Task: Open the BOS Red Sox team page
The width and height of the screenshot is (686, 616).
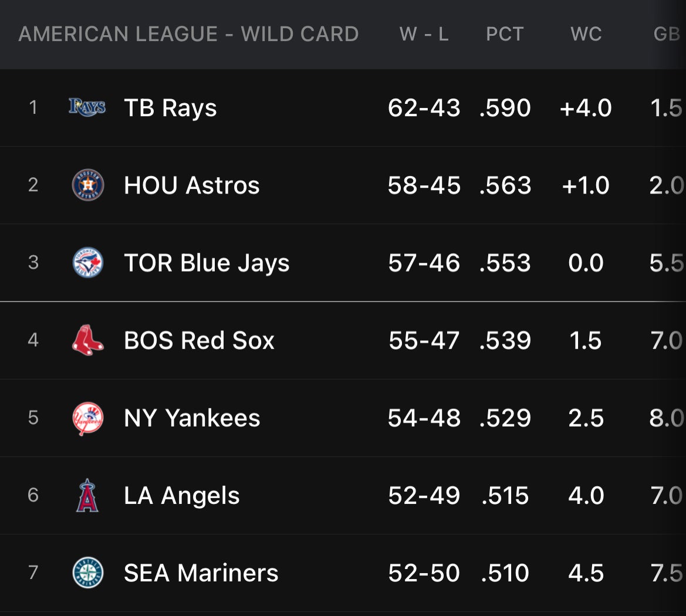Action: 199,340
